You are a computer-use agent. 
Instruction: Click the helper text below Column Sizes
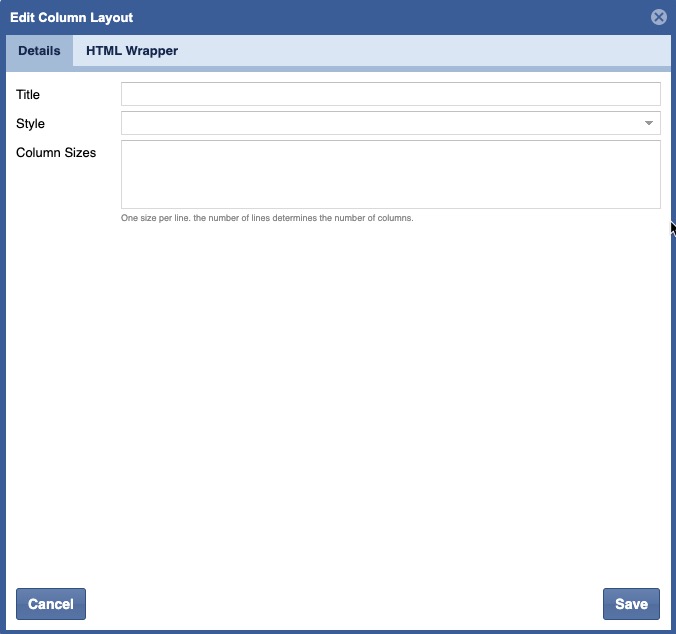click(266, 218)
